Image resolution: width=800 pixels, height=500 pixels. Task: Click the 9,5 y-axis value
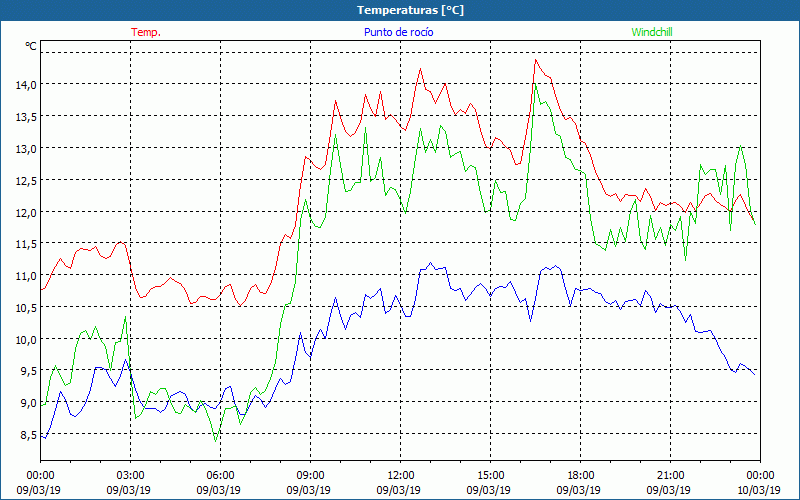click(29, 371)
